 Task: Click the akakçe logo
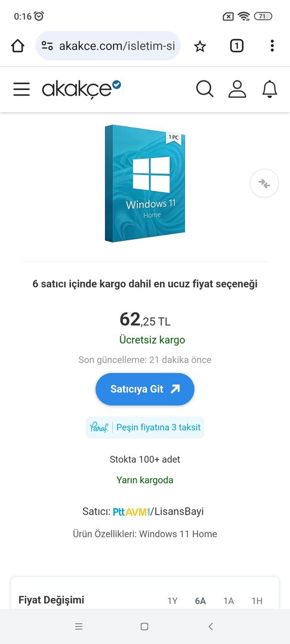coord(81,89)
